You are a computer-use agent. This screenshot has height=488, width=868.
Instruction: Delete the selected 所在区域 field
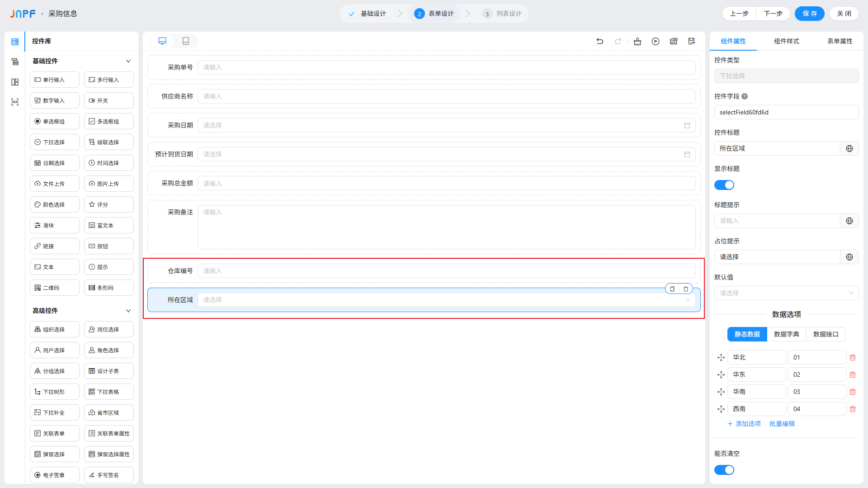(x=686, y=289)
